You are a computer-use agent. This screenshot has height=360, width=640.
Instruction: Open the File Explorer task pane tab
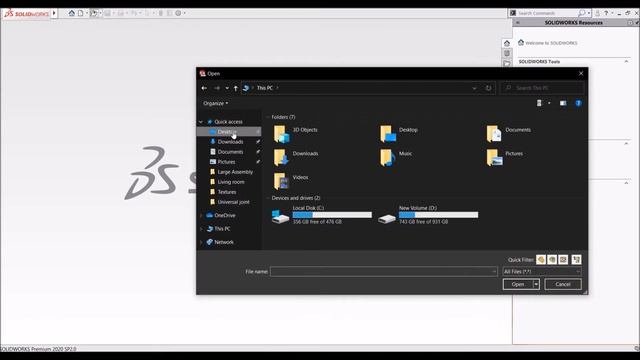click(507, 63)
